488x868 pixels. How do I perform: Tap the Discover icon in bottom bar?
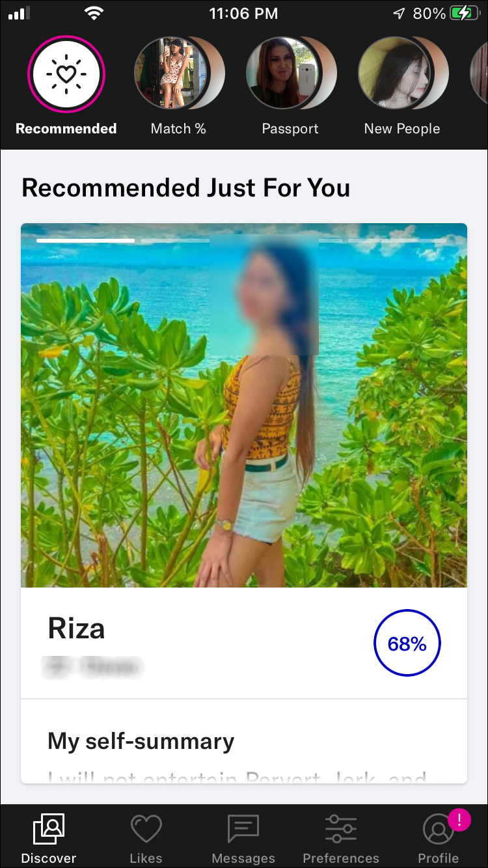pyautogui.click(x=49, y=830)
